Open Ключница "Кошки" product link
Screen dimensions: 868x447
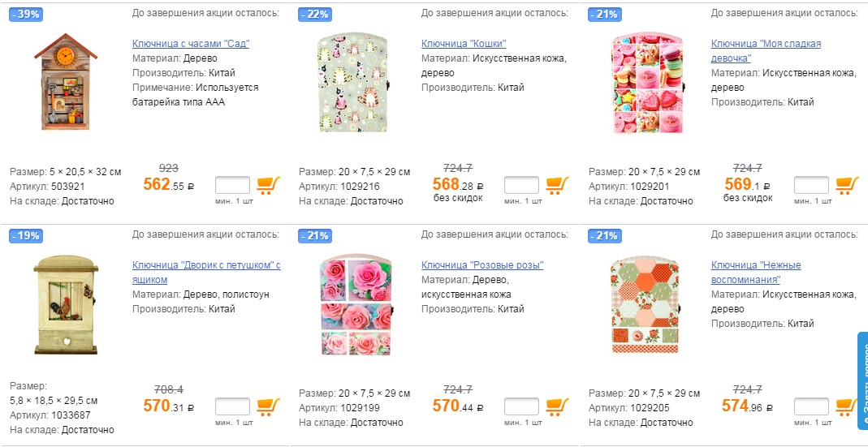pos(464,44)
